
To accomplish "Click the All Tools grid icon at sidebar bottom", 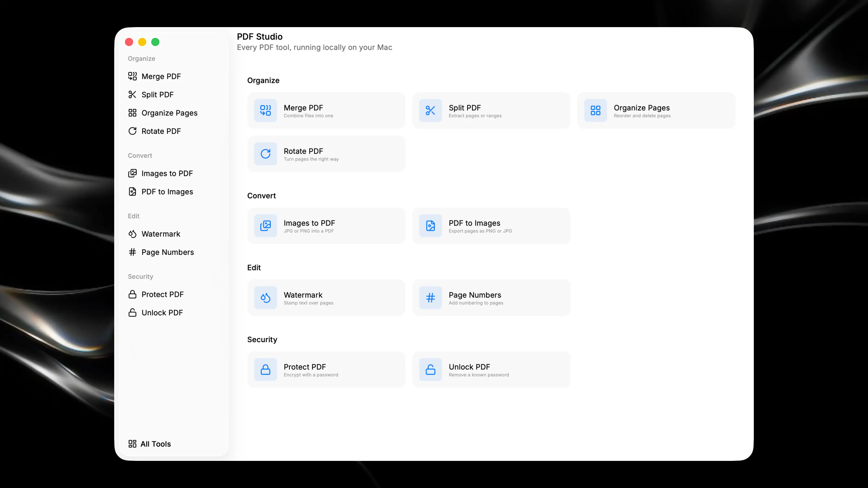I will (x=132, y=444).
